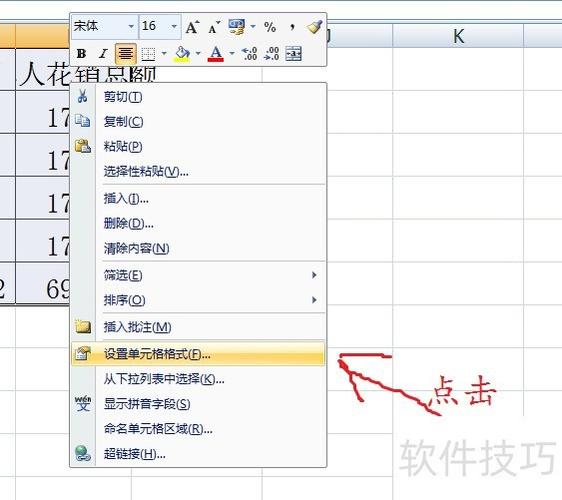The height and width of the screenshot is (500, 562).
Task: Open accounting format dropdown arrow
Action: (x=253, y=27)
